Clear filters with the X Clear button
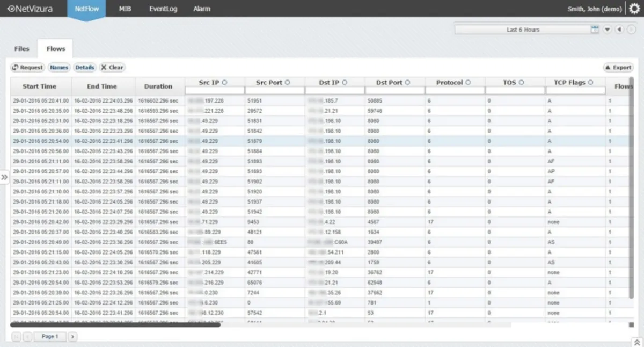The width and height of the screenshot is (644, 347). coord(112,68)
